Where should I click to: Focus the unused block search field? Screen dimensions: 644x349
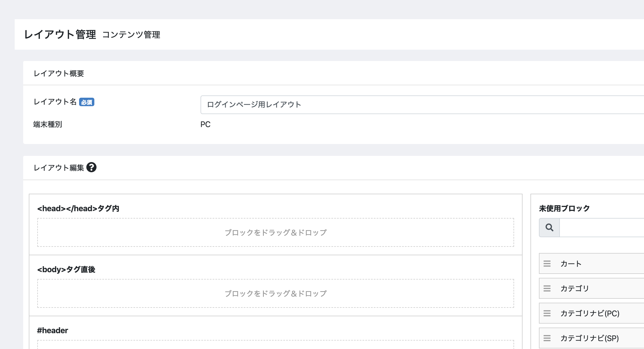(602, 227)
